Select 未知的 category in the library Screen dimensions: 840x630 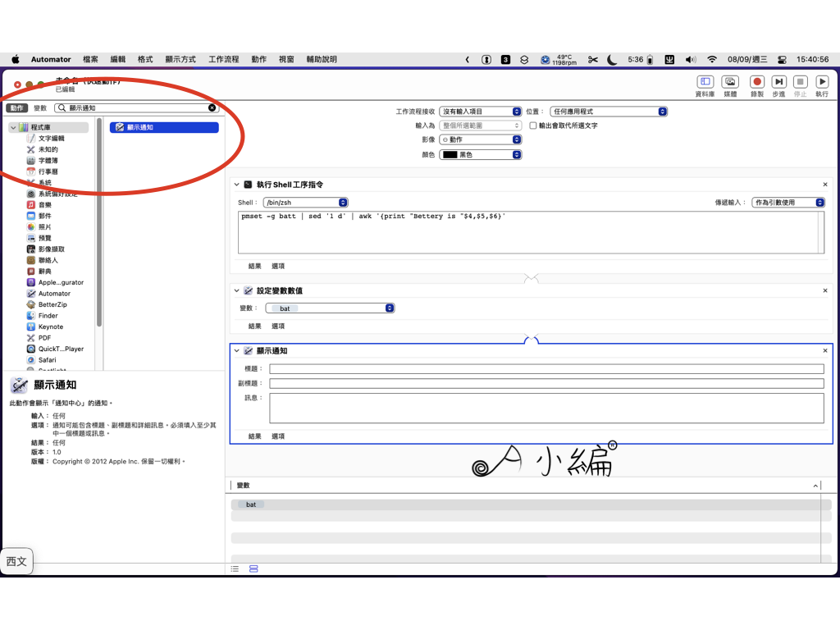click(48, 149)
